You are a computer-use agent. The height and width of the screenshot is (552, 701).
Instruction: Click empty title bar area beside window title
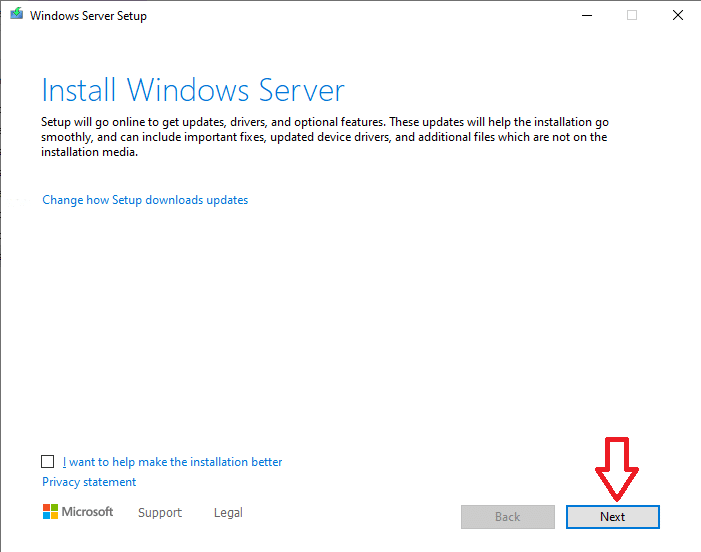(x=350, y=16)
